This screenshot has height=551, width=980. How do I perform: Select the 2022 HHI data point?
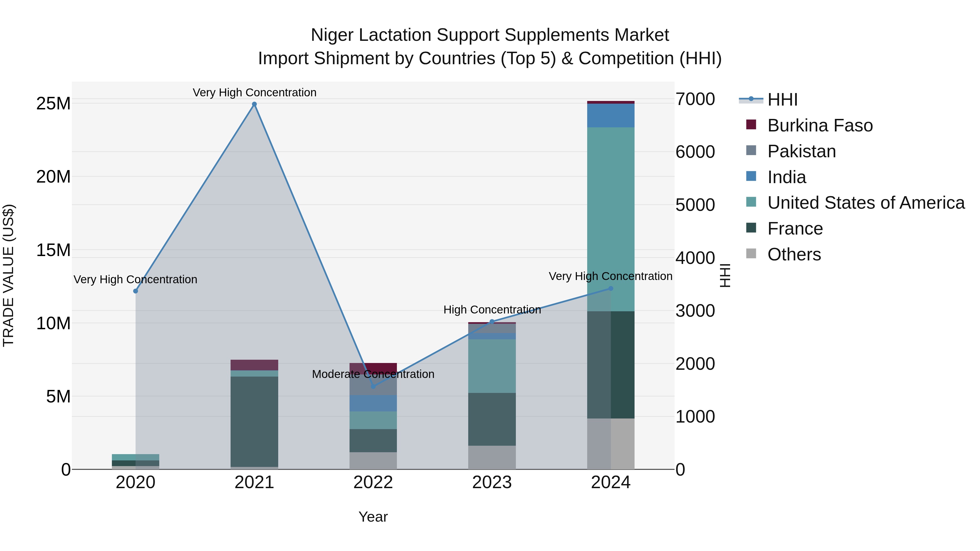[x=373, y=386]
